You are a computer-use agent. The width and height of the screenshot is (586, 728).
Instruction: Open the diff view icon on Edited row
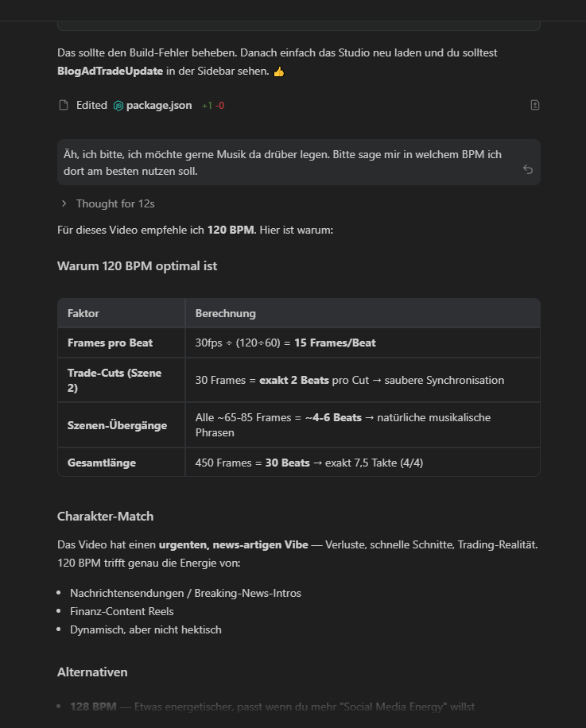535,105
